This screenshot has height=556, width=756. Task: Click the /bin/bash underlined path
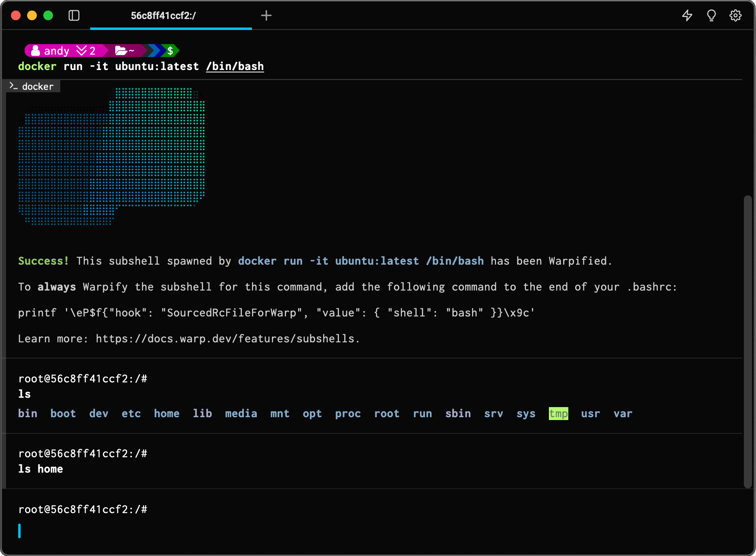tap(235, 66)
